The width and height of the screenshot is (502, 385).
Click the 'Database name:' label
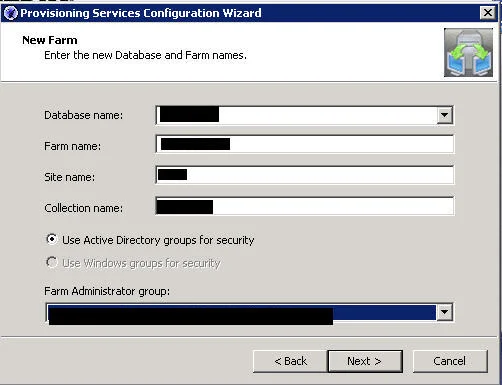pyautogui.click(x=83, y=115)
